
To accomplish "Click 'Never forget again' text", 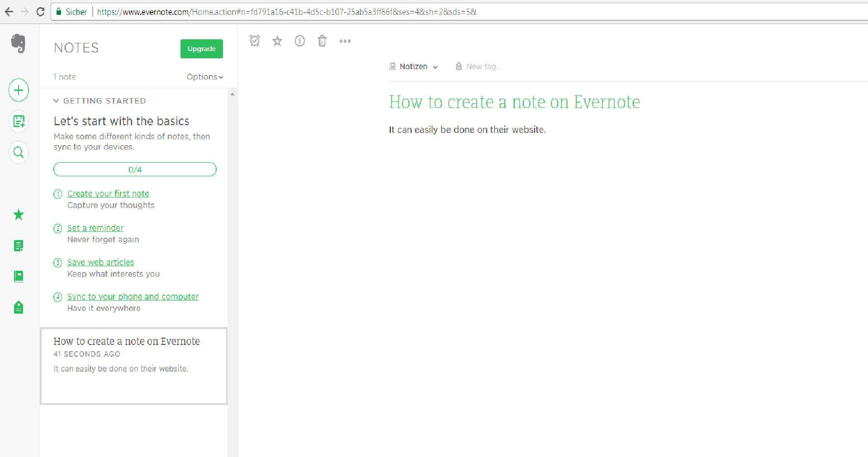I will (x=103, y=240).
